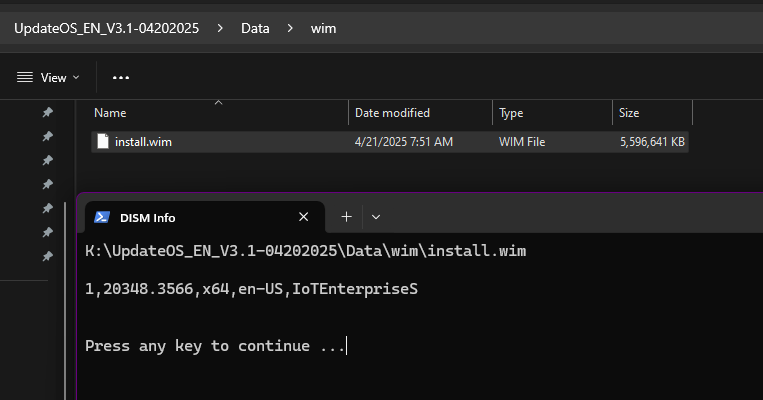Open the View dropdown menu
The image size is (763, 400).
click(x=48, y=77)
